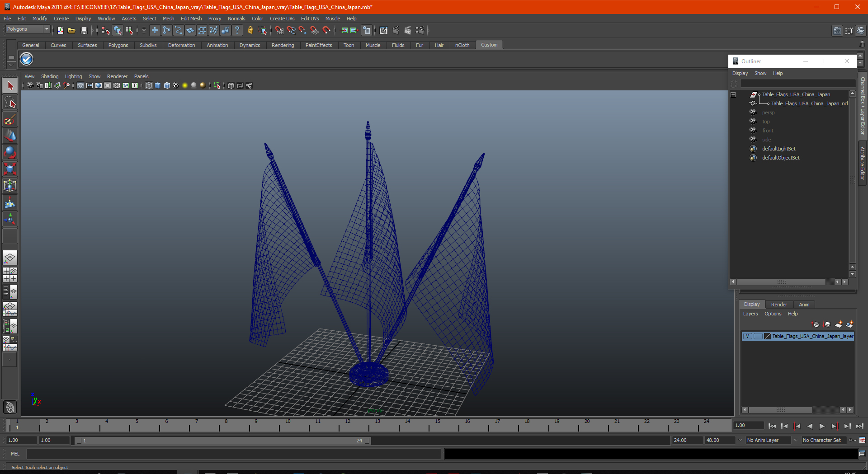
Task: Create new empty layer icon
Action: pos(839,324)
